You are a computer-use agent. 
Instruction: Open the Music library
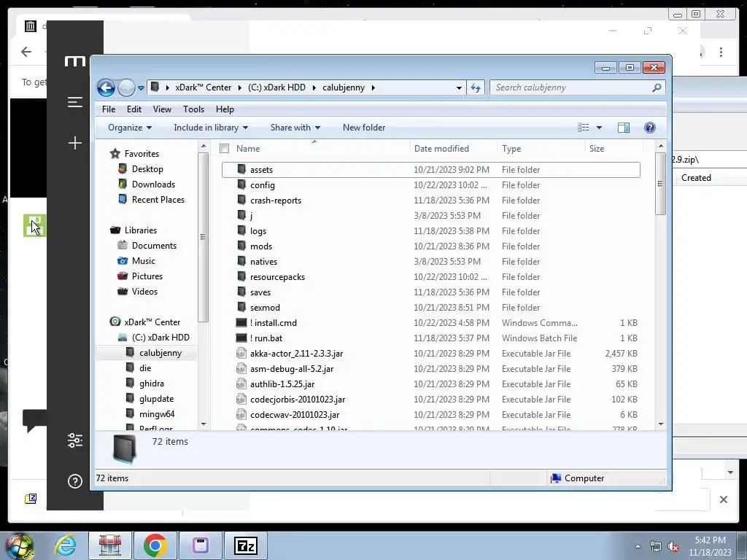[x=143, y=261]
